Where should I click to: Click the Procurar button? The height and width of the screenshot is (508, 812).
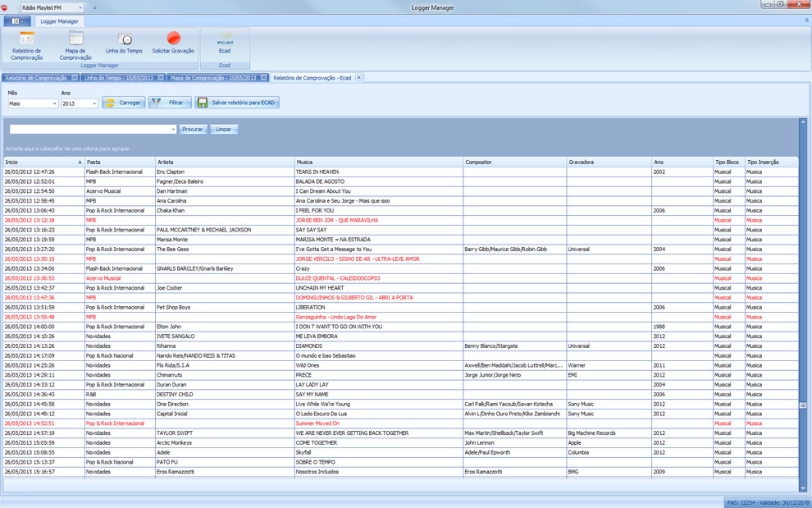193,129
